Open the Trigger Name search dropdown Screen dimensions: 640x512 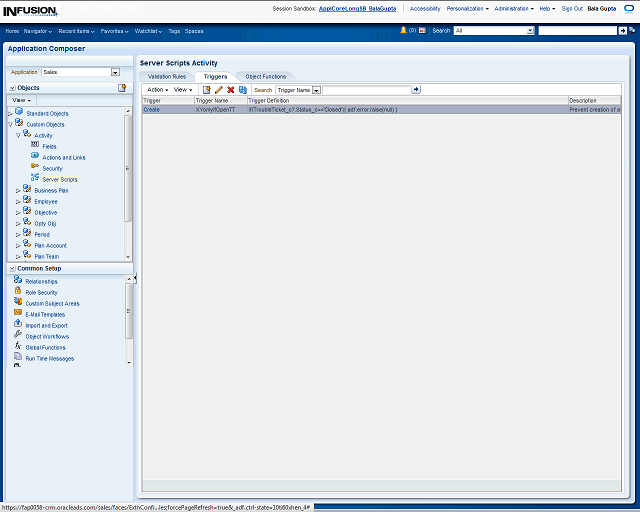tap(316, 90)
